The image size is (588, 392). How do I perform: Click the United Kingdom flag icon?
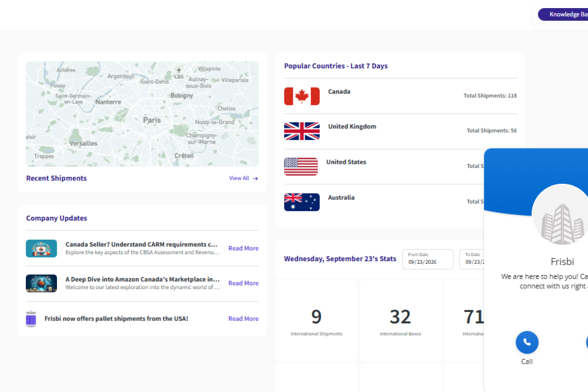coord(302,131)
